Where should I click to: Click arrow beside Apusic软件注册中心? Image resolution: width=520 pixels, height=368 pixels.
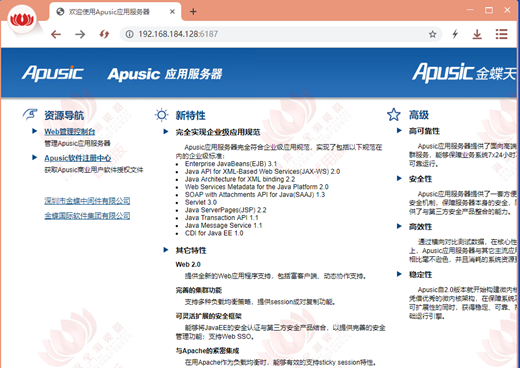[x=34, y=157]
